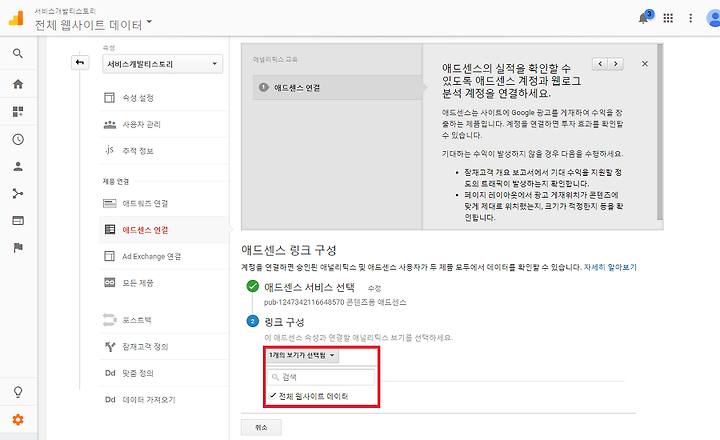Go to Home in the sidebar
Image resolution: width=720 pixels, height=440 pixels.
click(x=18, y=84)
